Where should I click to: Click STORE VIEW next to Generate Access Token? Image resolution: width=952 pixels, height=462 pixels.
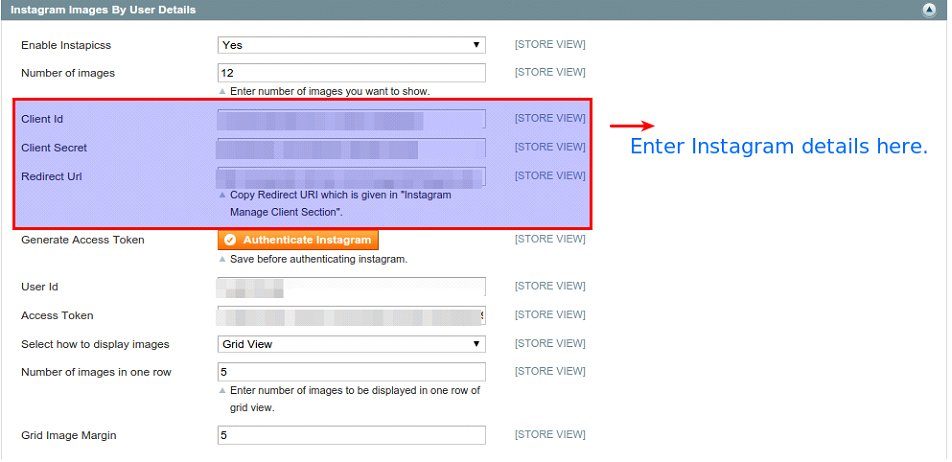click(550, 239)
